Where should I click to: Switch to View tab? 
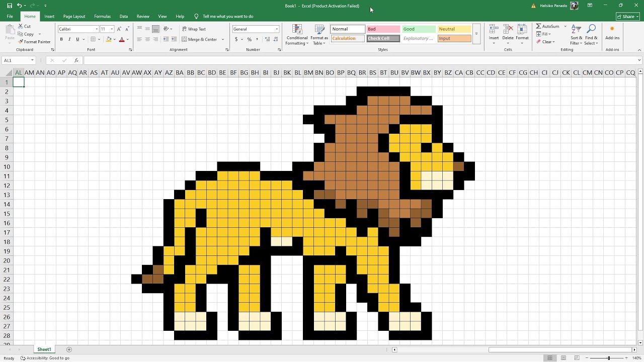[x=162, y=17]
